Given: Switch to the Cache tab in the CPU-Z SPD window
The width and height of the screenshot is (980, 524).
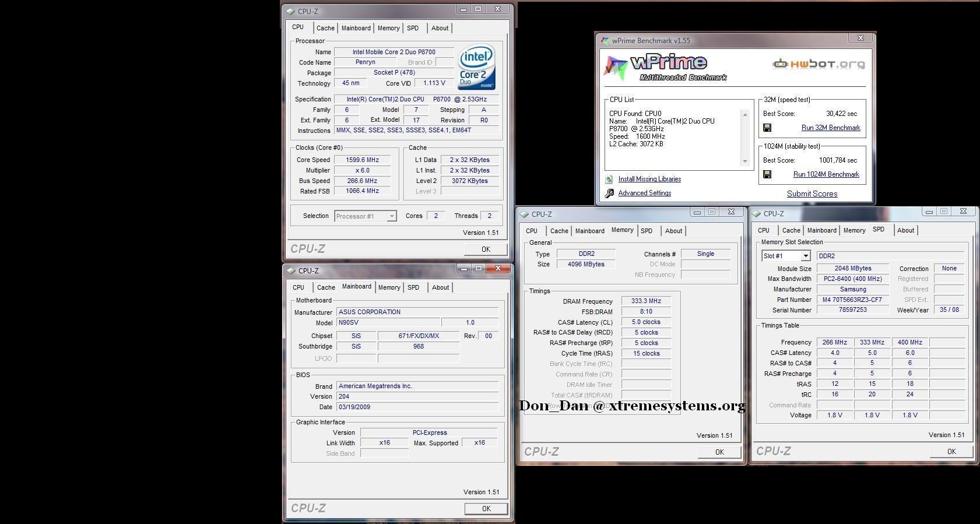Looking at the screenshot, I should 791,230.
